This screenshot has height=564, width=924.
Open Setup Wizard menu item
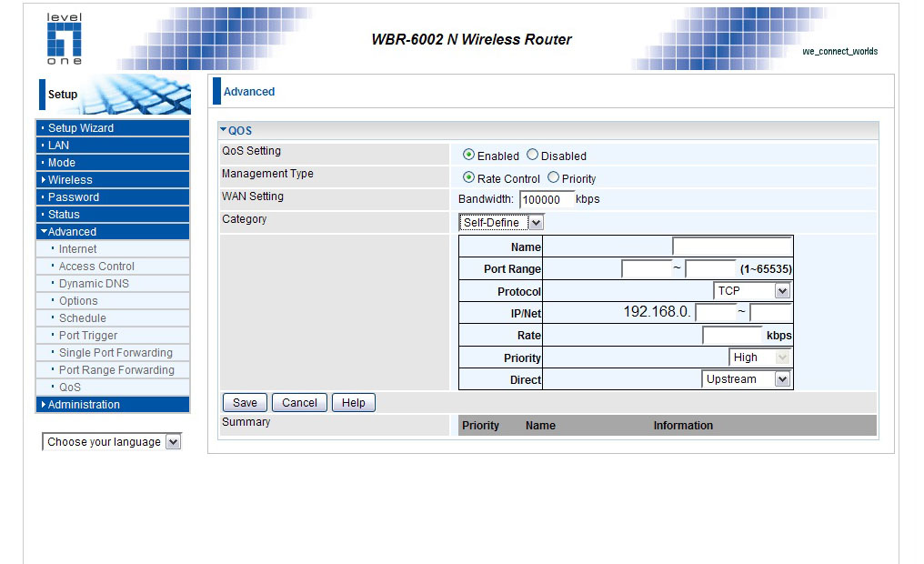113,128
